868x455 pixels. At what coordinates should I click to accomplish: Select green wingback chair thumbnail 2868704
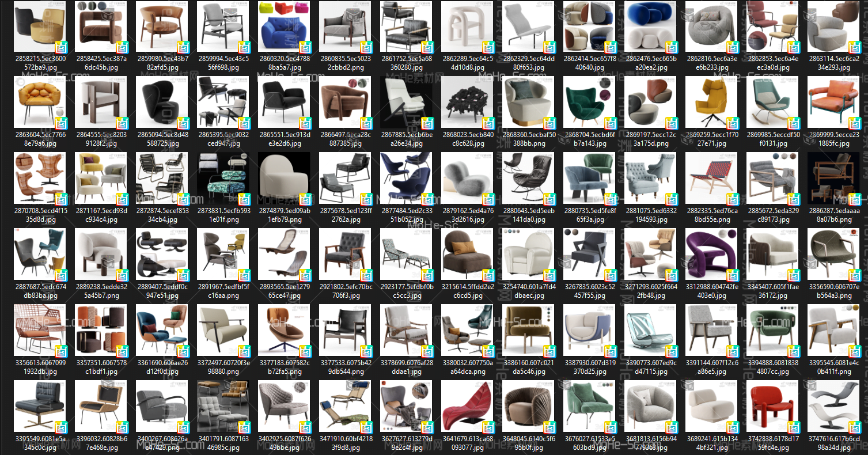click(588, 102)
